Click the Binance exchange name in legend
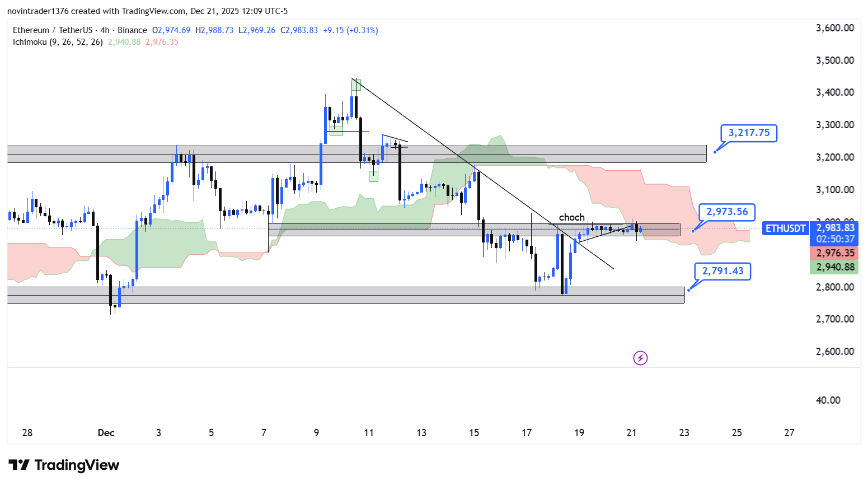This screenshot has height=486, width=868. (x=132, y=30)
